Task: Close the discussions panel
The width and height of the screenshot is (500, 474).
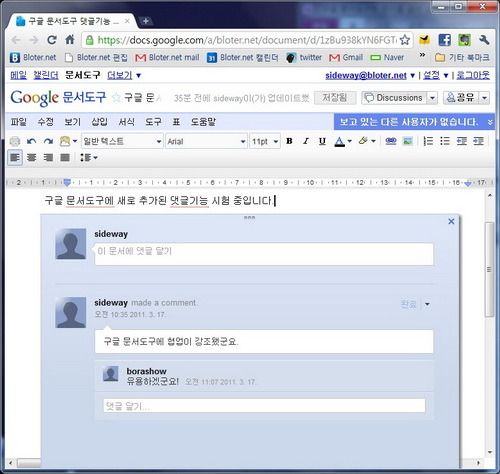Action: tap(451, 221)
